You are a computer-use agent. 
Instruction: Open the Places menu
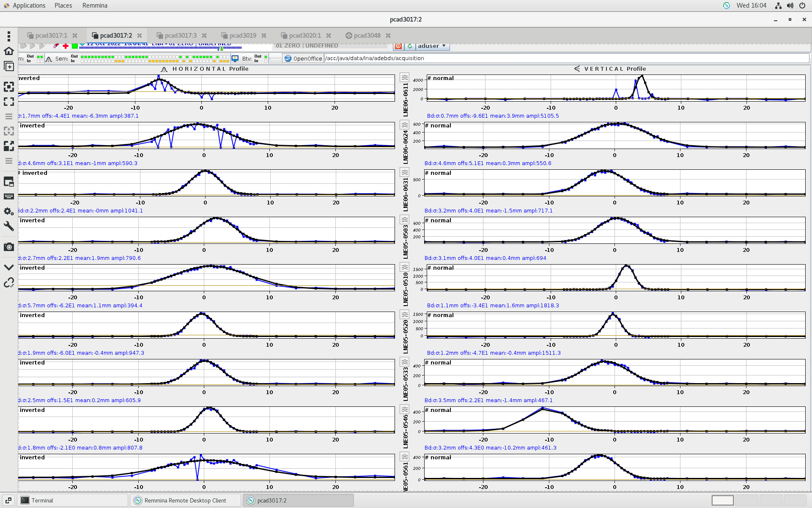(63, 6)
